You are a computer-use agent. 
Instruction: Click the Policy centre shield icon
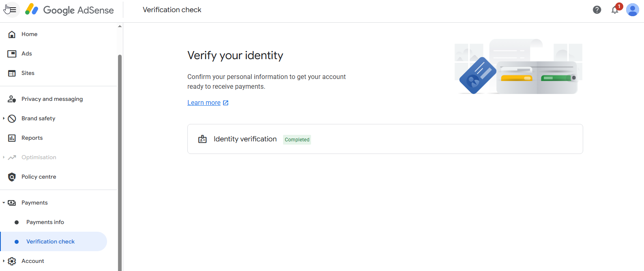(12, 177)
